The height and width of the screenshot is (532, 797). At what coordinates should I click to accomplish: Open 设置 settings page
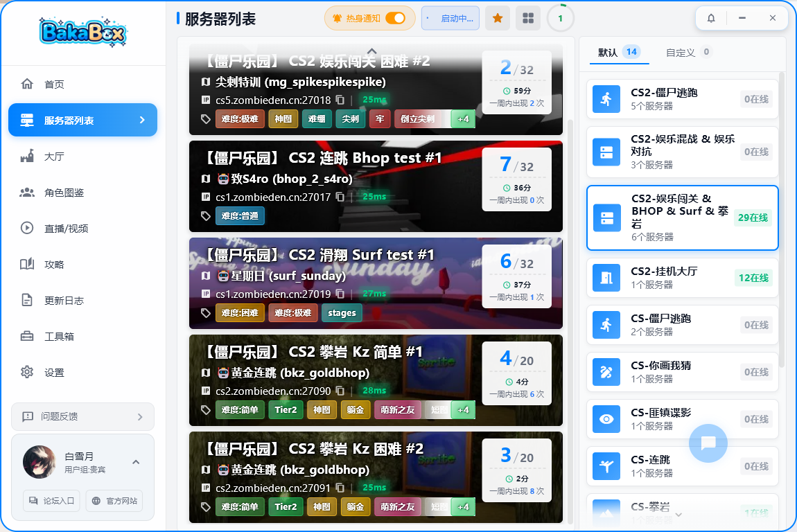coord(82,373)
